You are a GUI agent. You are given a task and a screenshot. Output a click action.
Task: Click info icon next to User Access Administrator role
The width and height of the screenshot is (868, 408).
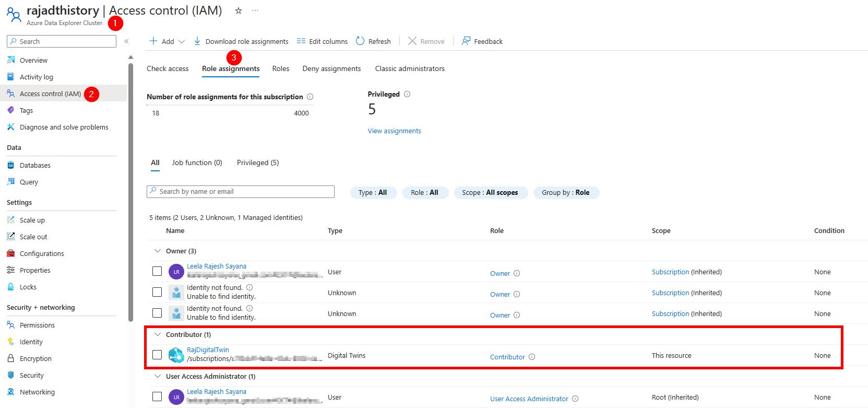(575, 399)
